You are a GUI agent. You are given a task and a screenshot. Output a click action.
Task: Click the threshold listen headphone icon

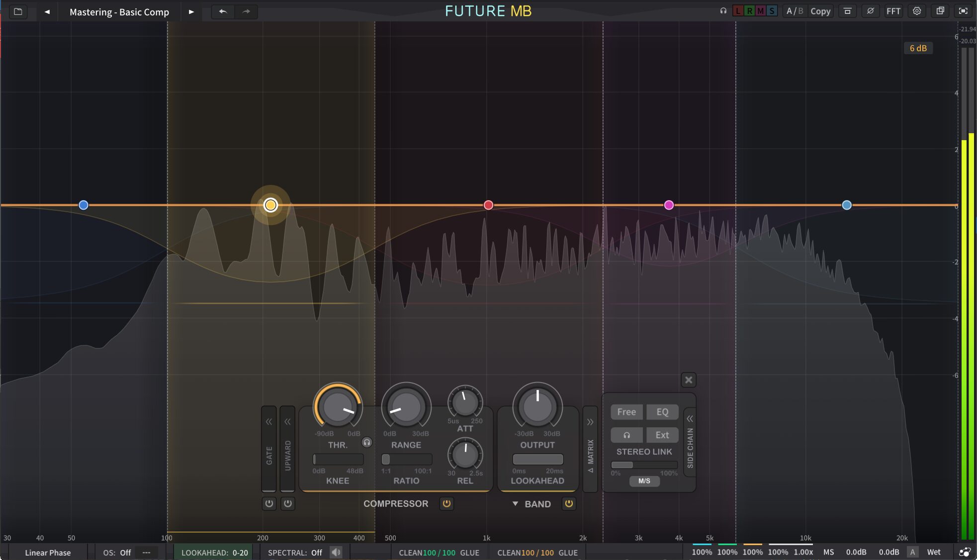click(367, 442)
